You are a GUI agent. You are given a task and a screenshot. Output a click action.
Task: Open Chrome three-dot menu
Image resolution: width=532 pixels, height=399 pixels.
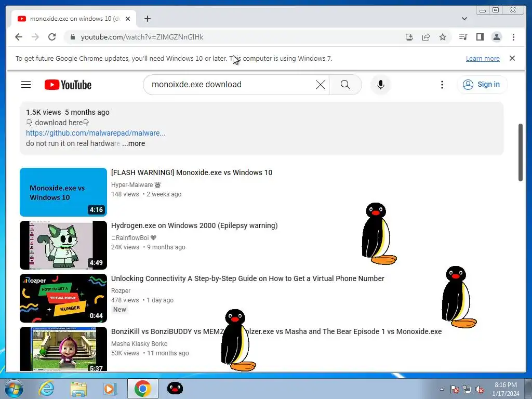tap(513, 37)
